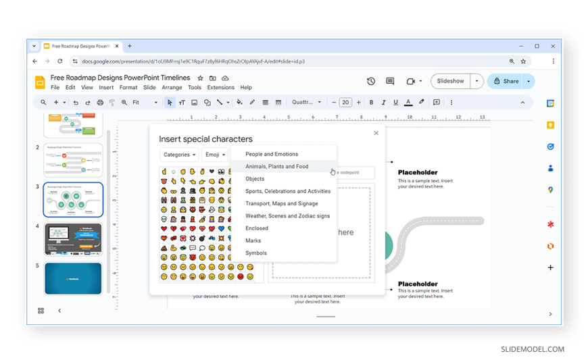Open the comment history icon
The height and width of the screenshot is (364, 588).
(x=390, y=81)
